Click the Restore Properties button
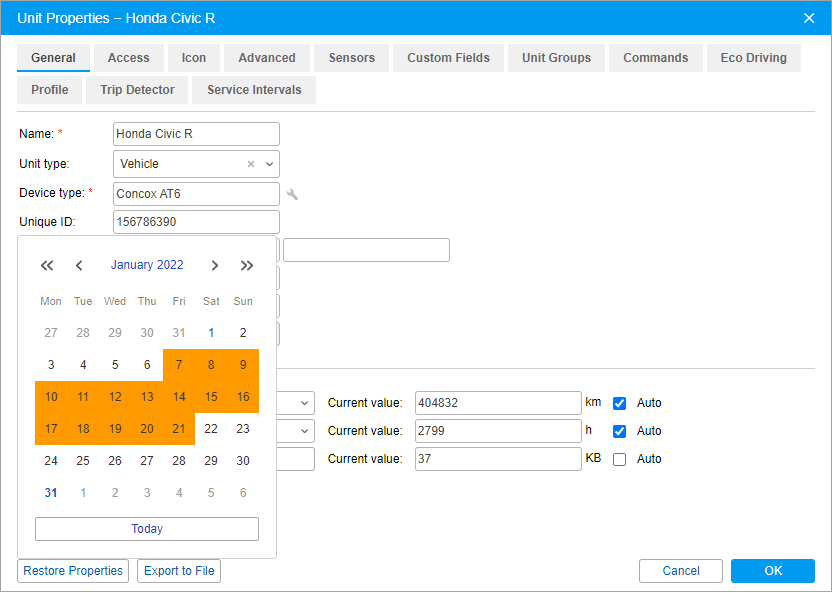This screenshot has width=832, height=592. point(73,571)
